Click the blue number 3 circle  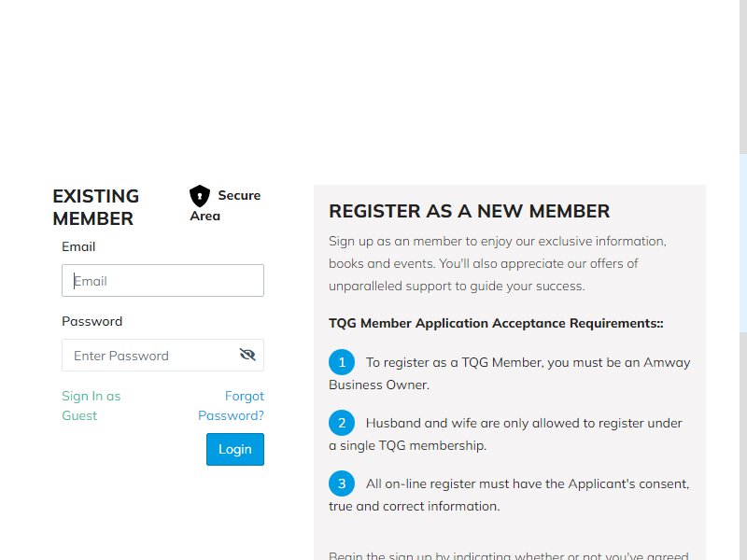[342, 483]
